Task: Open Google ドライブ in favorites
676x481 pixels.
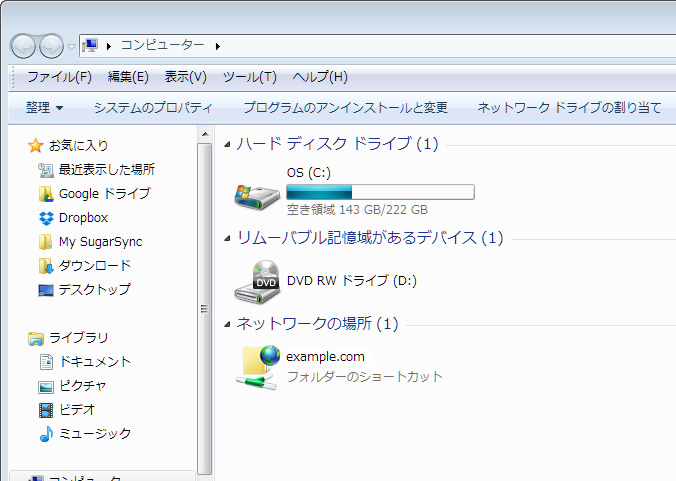Action: click(105, 194)
